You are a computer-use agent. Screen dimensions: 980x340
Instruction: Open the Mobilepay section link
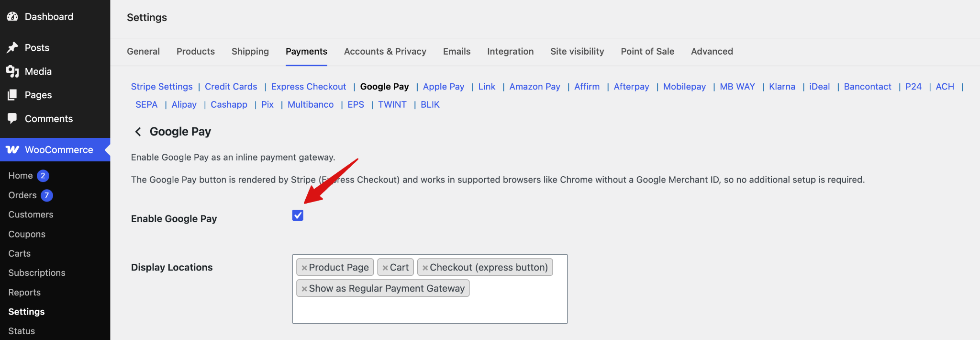coord(684,87)
